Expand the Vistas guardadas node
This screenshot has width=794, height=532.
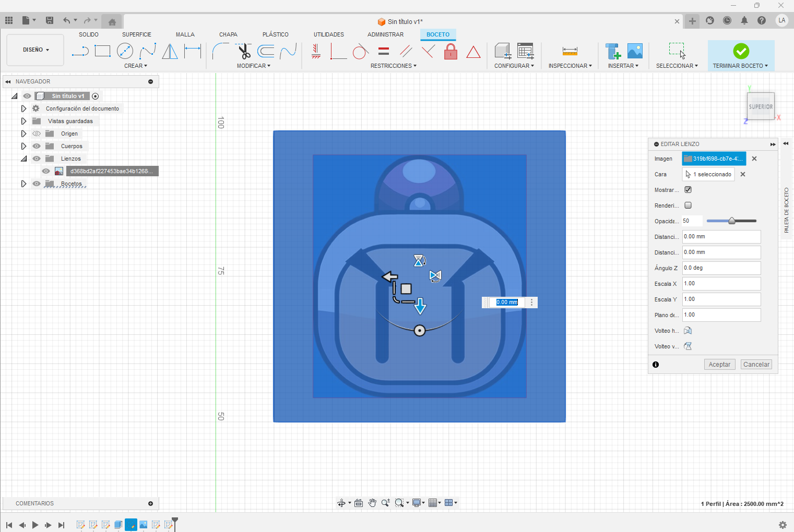click(x=23, y=121)
